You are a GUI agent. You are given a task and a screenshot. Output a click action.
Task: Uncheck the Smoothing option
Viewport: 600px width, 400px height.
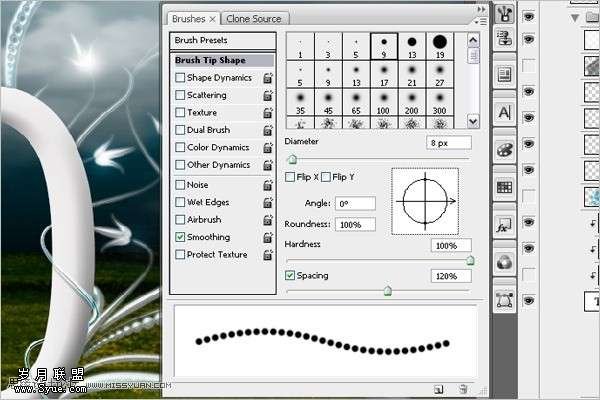tap(180, 237)
